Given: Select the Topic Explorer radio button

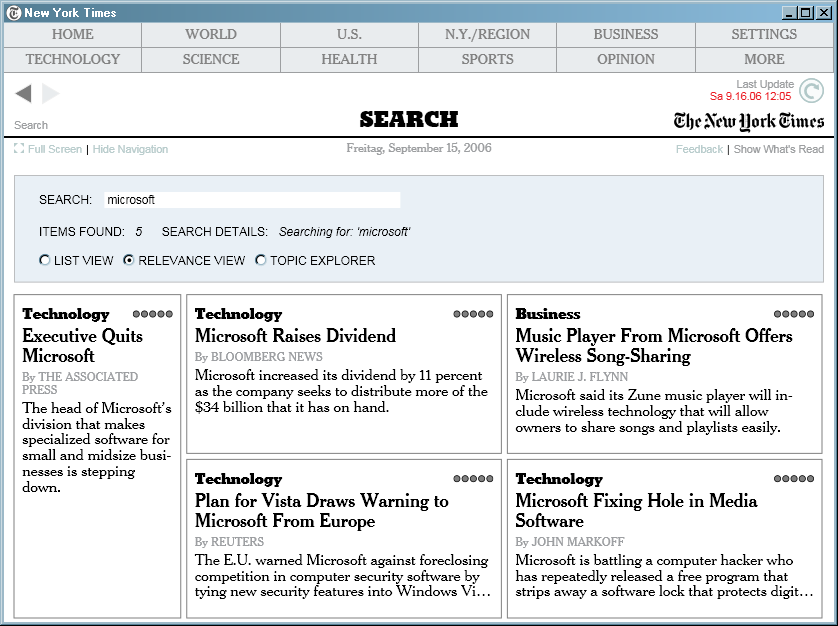Looking at the screenshot, I should click(260, 260).
